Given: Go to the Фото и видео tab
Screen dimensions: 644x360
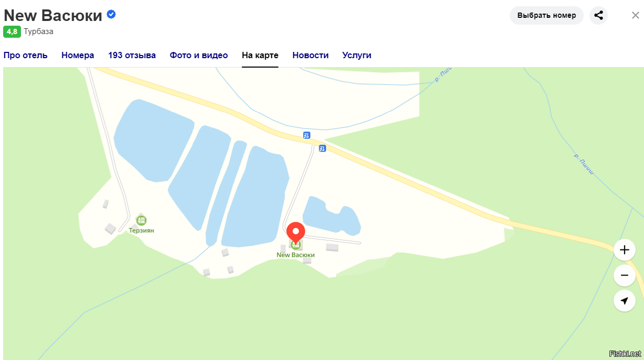Looking at the screenshot, I should point(199,55).
